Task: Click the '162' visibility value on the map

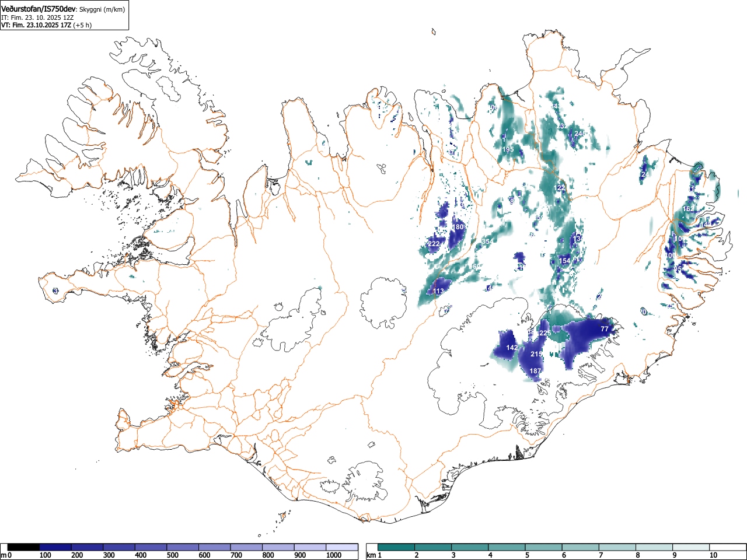Action: [687, 209]
